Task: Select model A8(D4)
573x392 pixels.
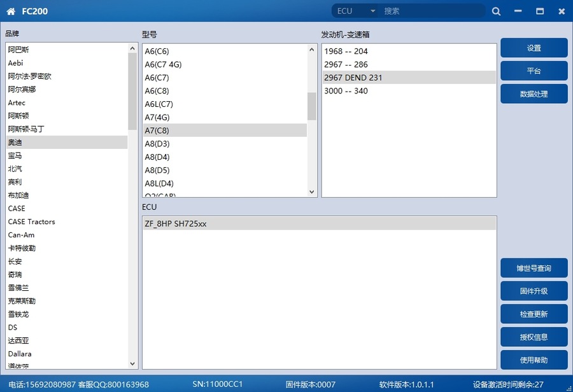Action: [x=225, y=157]
